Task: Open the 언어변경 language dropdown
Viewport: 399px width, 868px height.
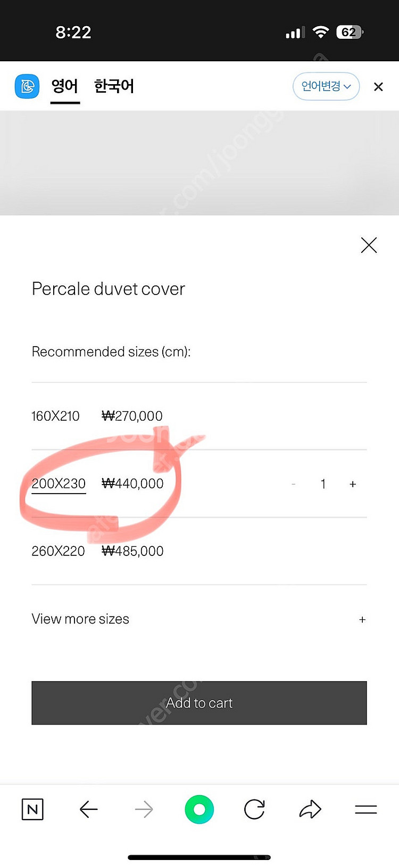Action: click(x=326, y=86)
